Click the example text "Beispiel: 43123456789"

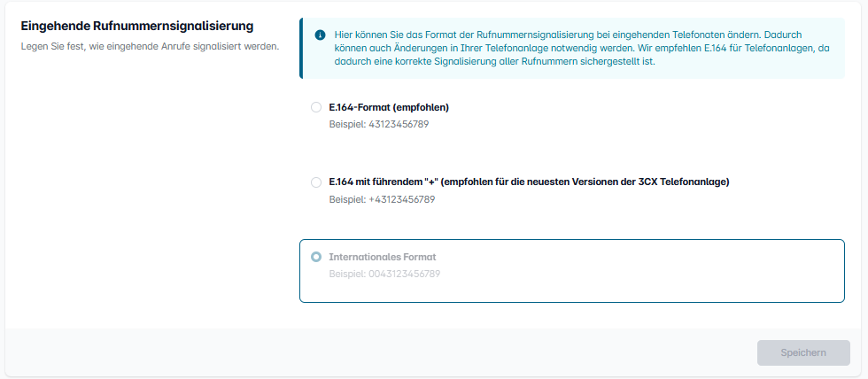[379, 124]
